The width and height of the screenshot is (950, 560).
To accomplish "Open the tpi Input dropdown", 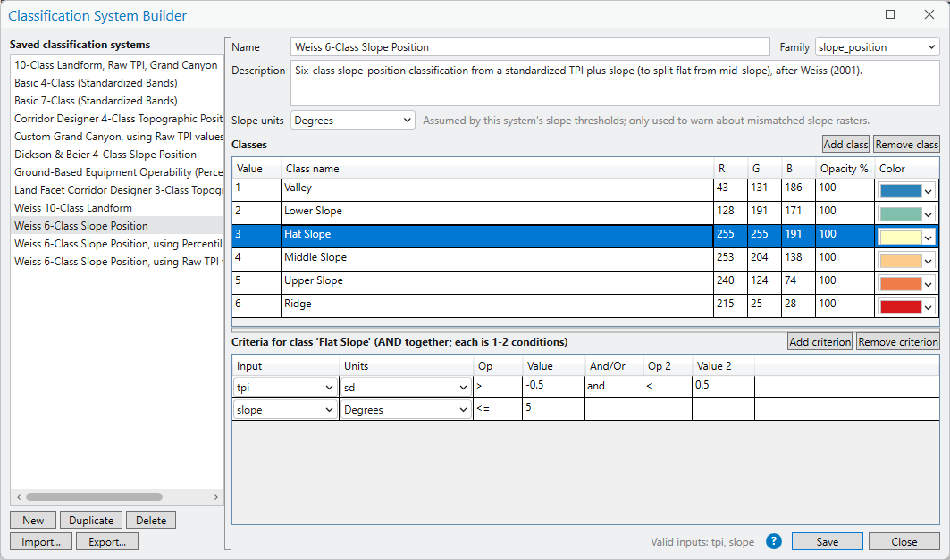I will tap(285, 388).
